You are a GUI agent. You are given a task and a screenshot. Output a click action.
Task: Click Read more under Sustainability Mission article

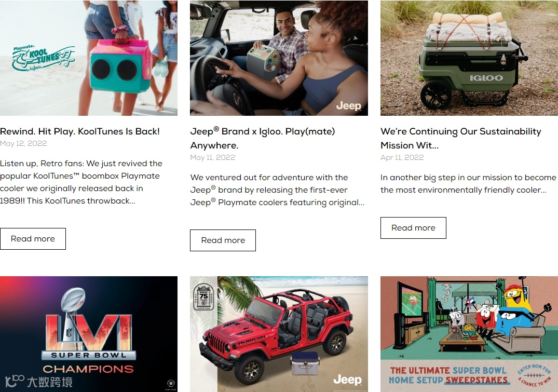tap(413, 228)
